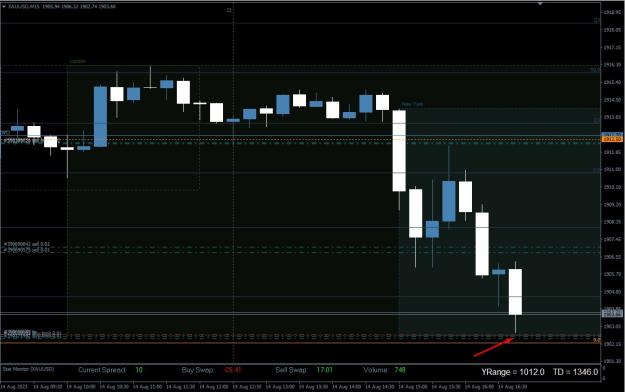The width and height of the screenshot is (625, 392).
Task: Click the chart shift triangle marker at top
Action: tap(540, 4)
